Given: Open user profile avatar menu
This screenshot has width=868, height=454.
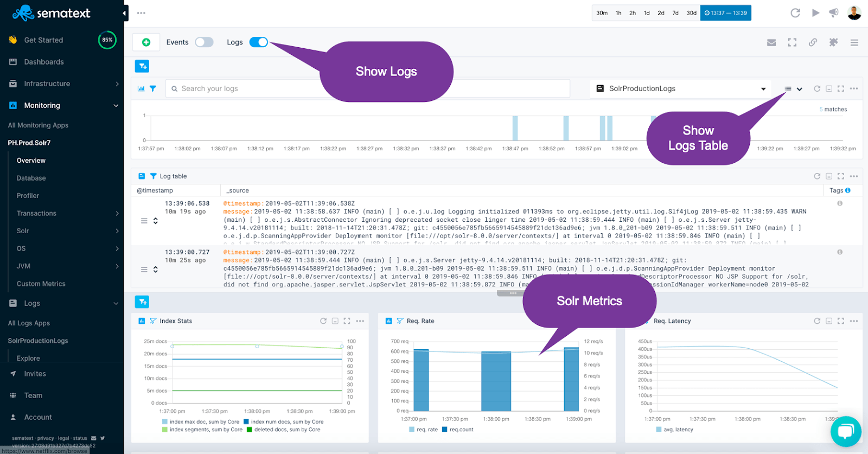Looking at the screenshot, I should pyautogui.click(x=854, y=13).
